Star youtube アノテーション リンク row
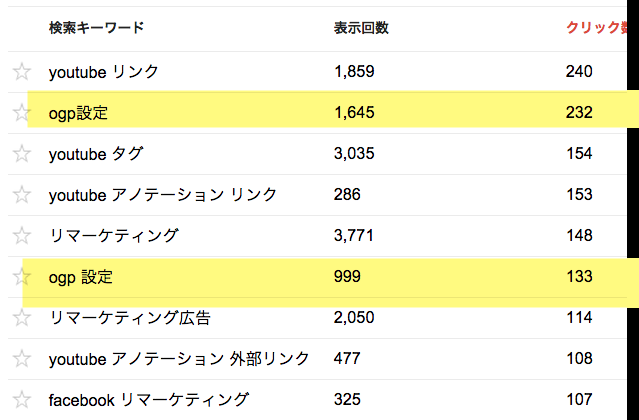The image size is (639, 420). pos(22,195)
